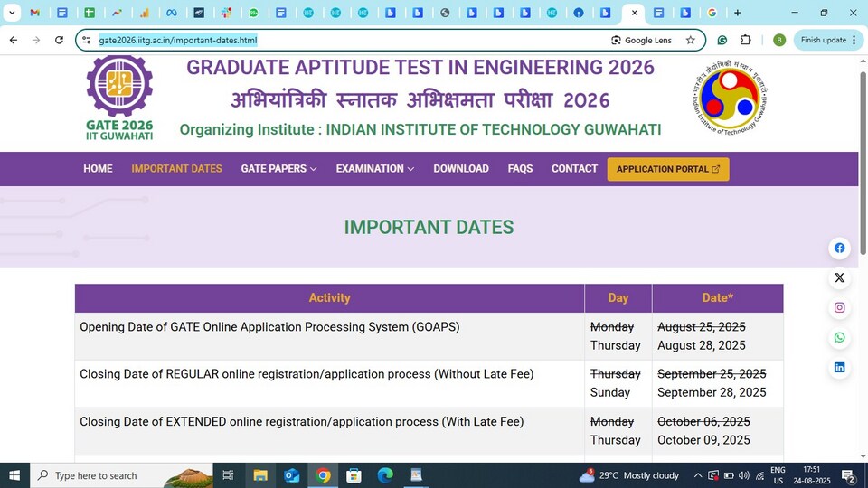
Task: Go forward to the next page
Action: pos(36,40)
